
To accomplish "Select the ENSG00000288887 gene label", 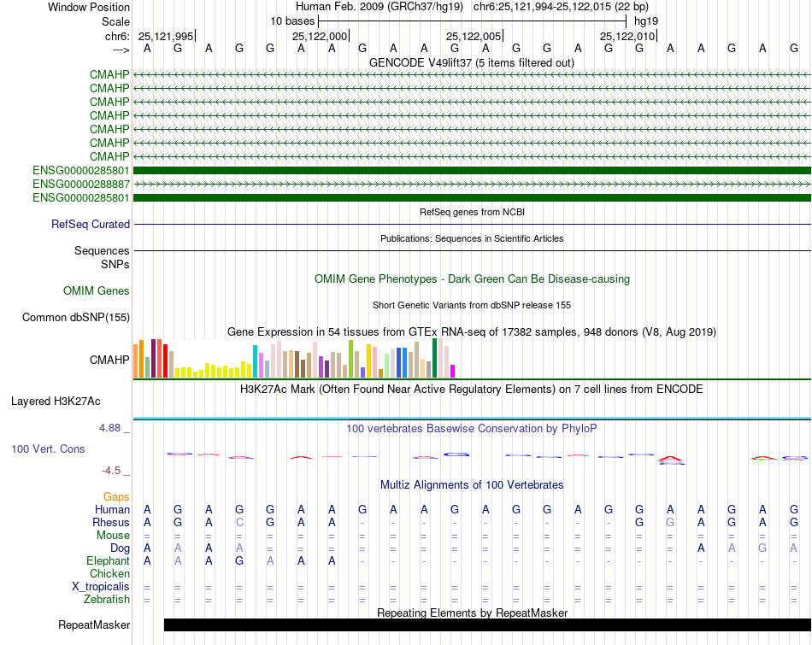I will (81, 185).
